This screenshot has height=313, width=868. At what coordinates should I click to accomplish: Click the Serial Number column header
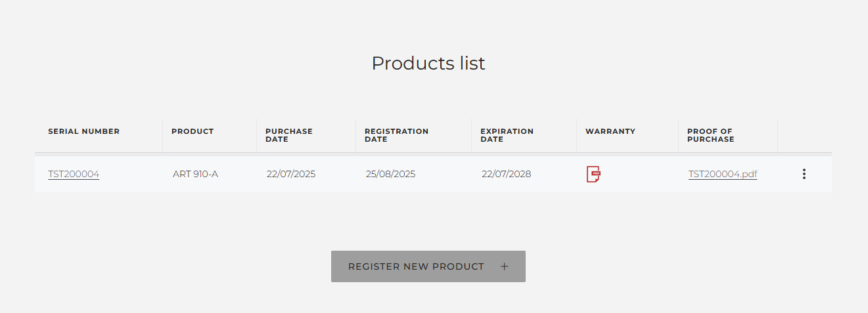[x=84, y=131]
